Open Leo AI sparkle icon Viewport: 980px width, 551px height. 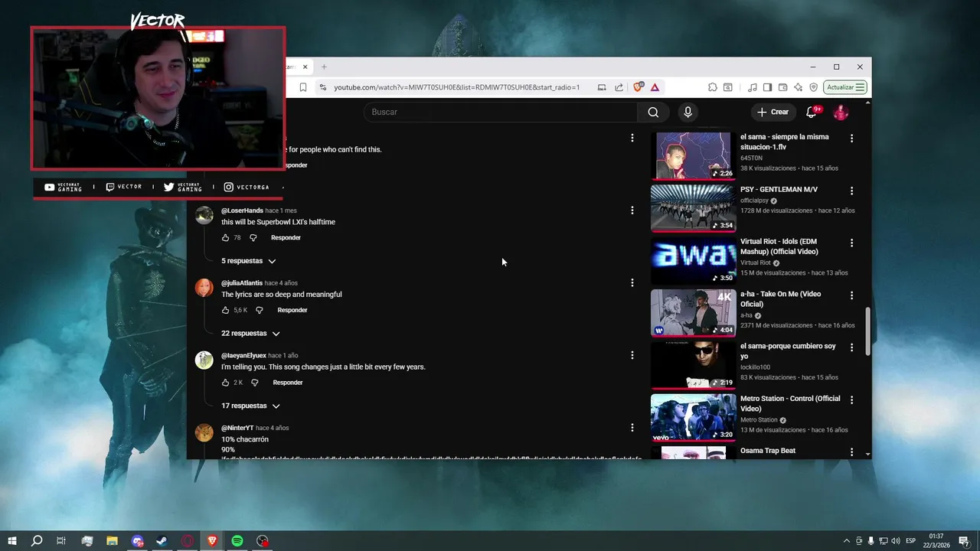pyautogui.click(x=798, y=87)
